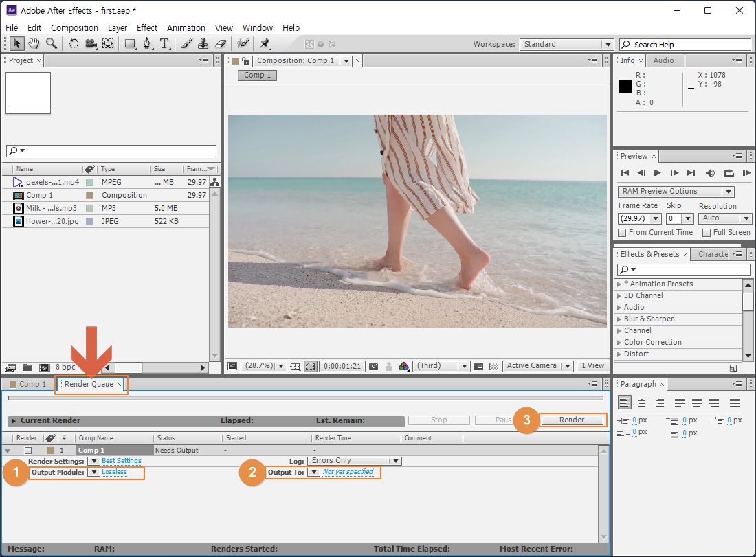The image size is (756, 557).
Task: Click the Lossless output module link
Action: point(114,472)
